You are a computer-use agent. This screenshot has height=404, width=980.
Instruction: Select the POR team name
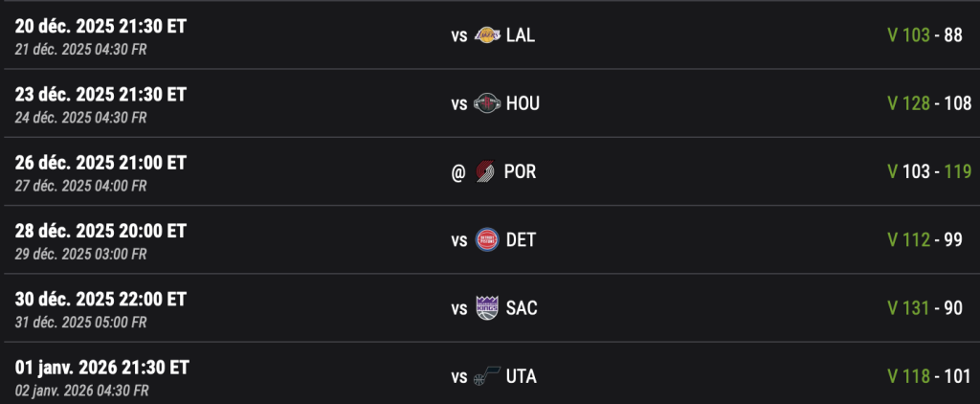(520, 171)
